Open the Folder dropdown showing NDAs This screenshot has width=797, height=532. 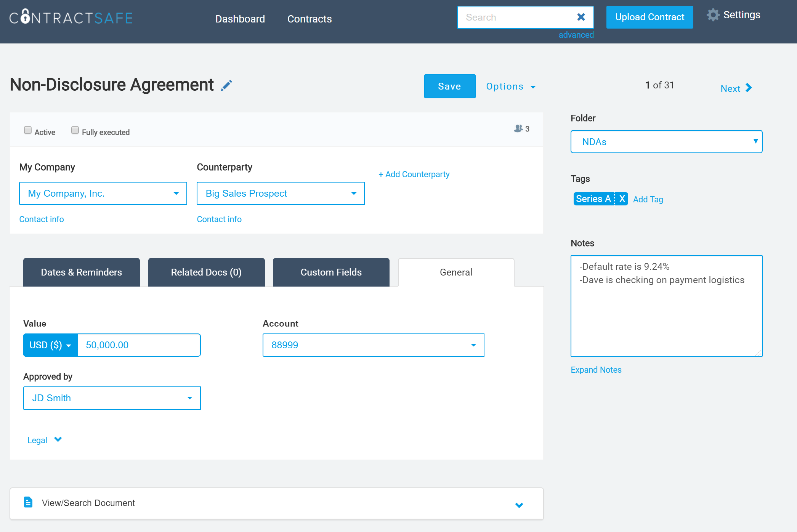click(x=666, y=141)
